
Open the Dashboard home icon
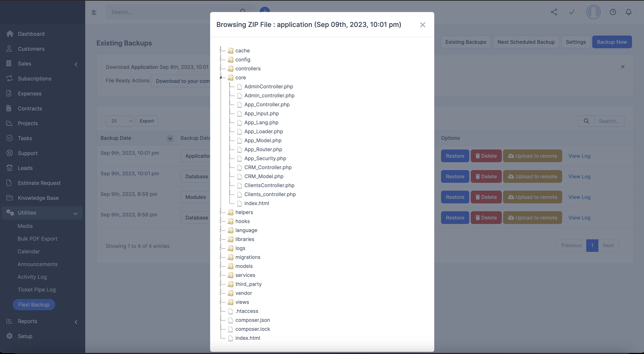(x=10, y=33)
